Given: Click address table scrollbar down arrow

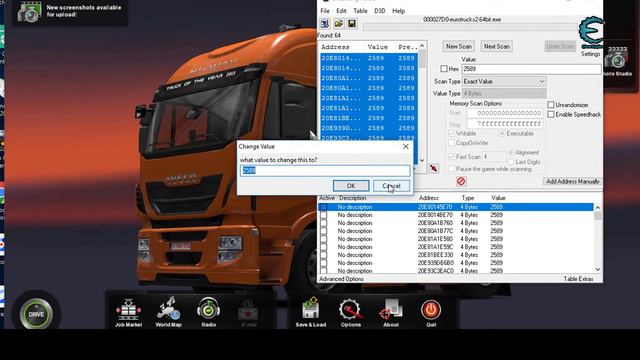Looking at the screenshot, I should click(598, 269).
